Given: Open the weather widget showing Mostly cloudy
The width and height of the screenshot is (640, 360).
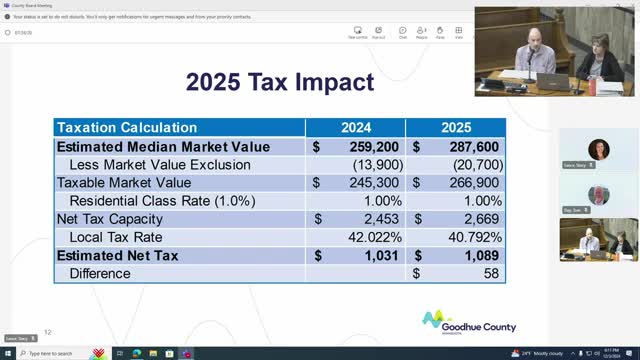Looking at the screenshot, I should (x=537, y=353).
